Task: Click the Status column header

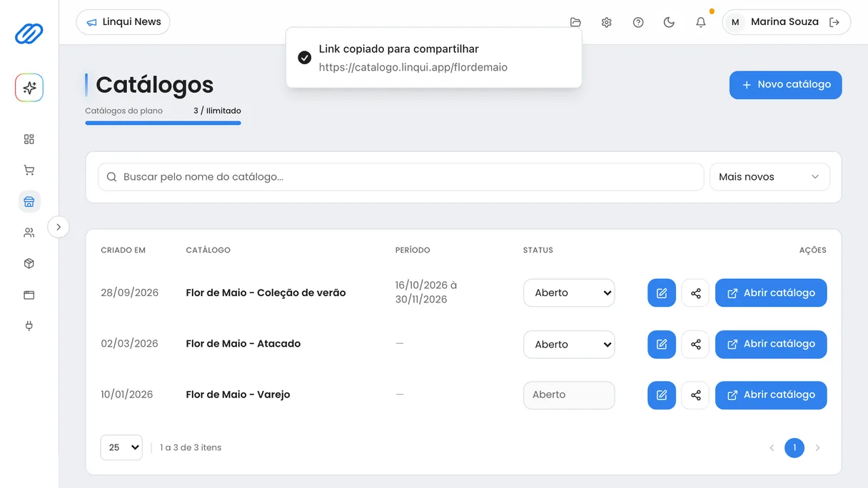Action: (x=538, y=250)
